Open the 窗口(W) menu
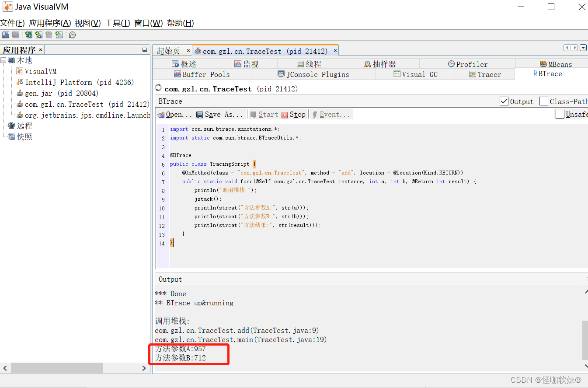Viewport: 588px width, 388px height. [x=149, y=23]
